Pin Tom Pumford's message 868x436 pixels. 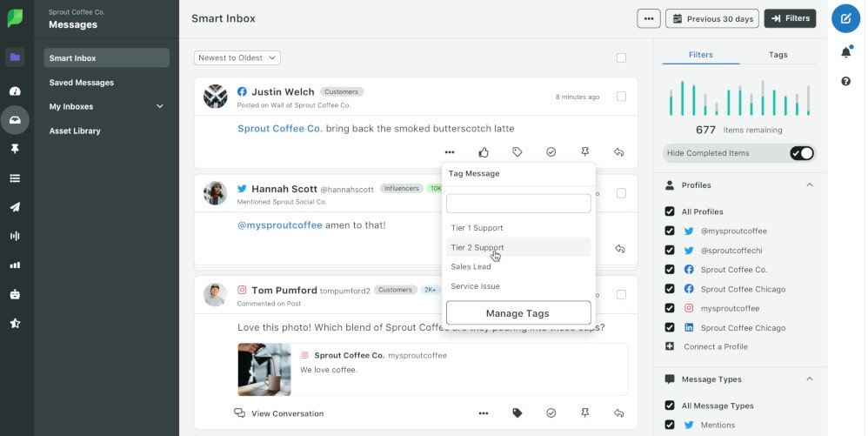click(x=584, y=413)
